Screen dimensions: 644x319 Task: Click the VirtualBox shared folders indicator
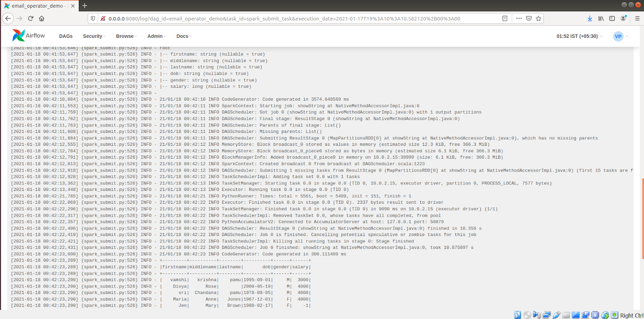[566, 315]
